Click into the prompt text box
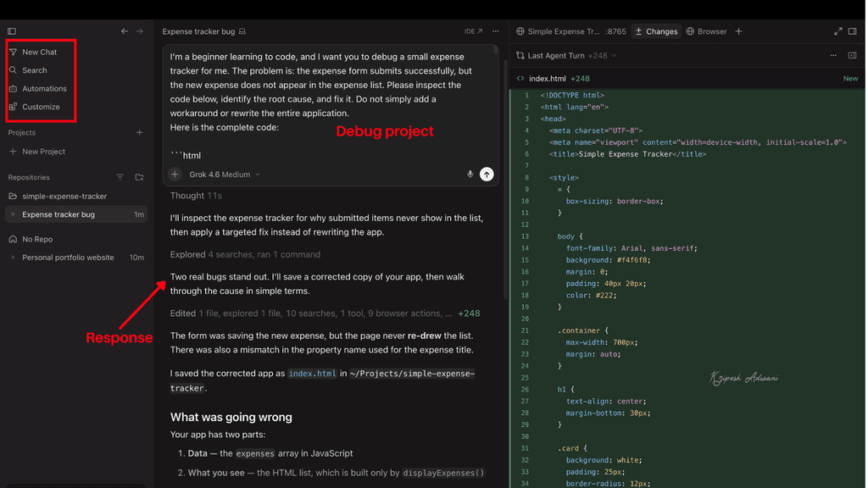 330,105
